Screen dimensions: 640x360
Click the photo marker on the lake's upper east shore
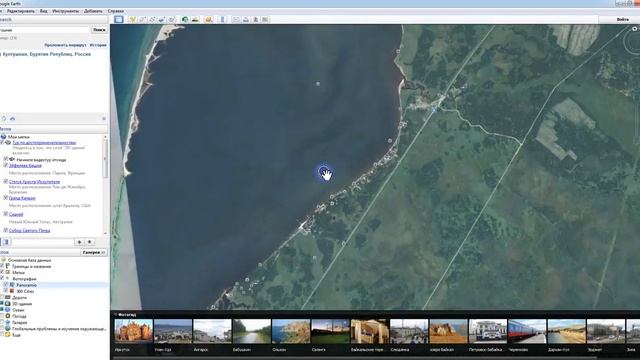point(398,51)
